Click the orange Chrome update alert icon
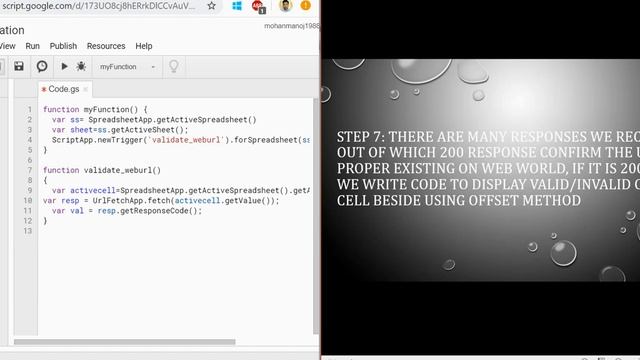This screenshot has width=640, height=360. [x=305, y=5]
